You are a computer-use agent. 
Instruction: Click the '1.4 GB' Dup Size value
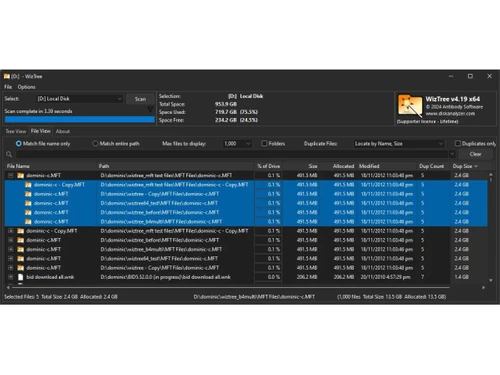click(462, 277)
